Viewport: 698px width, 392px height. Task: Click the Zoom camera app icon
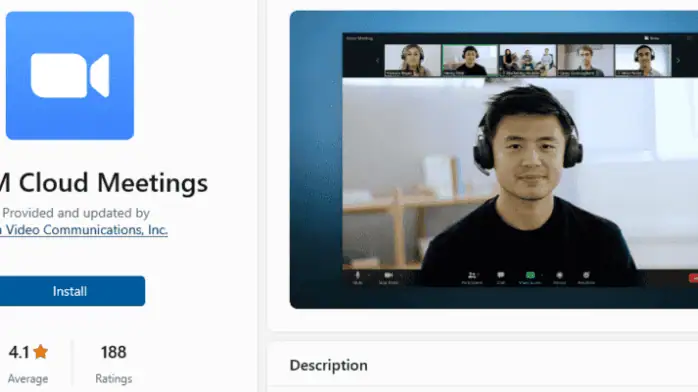pyautogui.click(x=70, y=76)
